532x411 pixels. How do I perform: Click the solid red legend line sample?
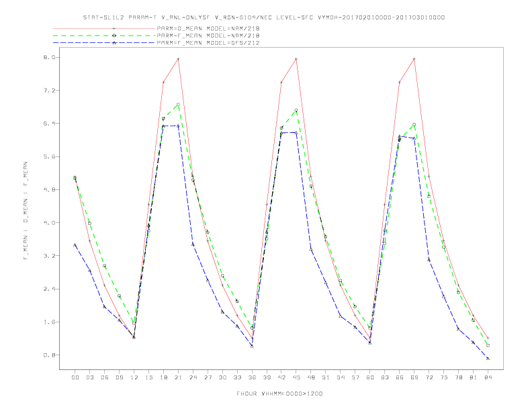click(x=104, y=28)
